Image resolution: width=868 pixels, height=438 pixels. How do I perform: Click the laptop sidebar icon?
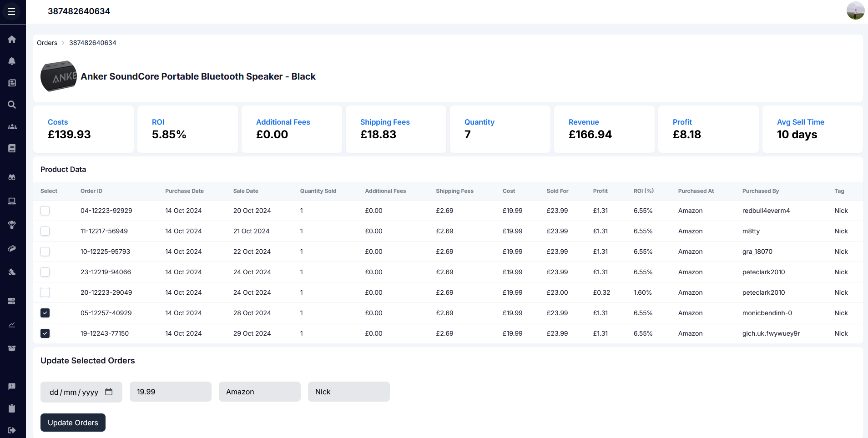(12, 201)
